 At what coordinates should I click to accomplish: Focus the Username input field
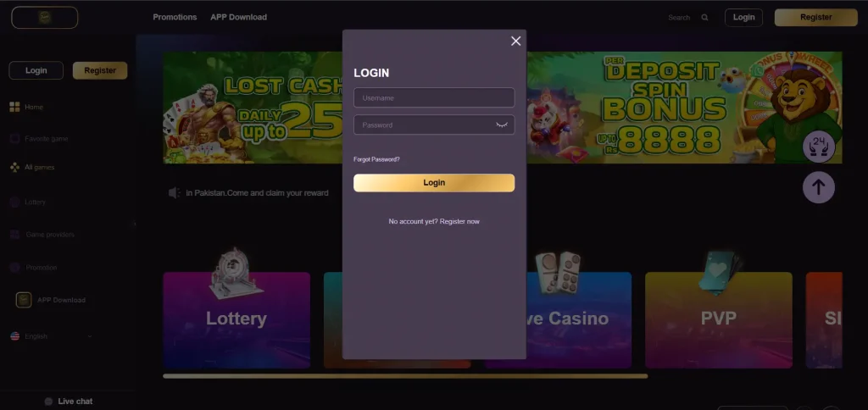pos(434,98)
